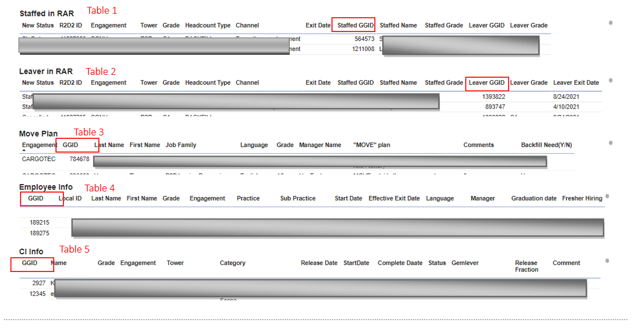This screenshot has height=332, width=644.
Task: Select exit date 4/10/2021
Action: pos(566,107)
